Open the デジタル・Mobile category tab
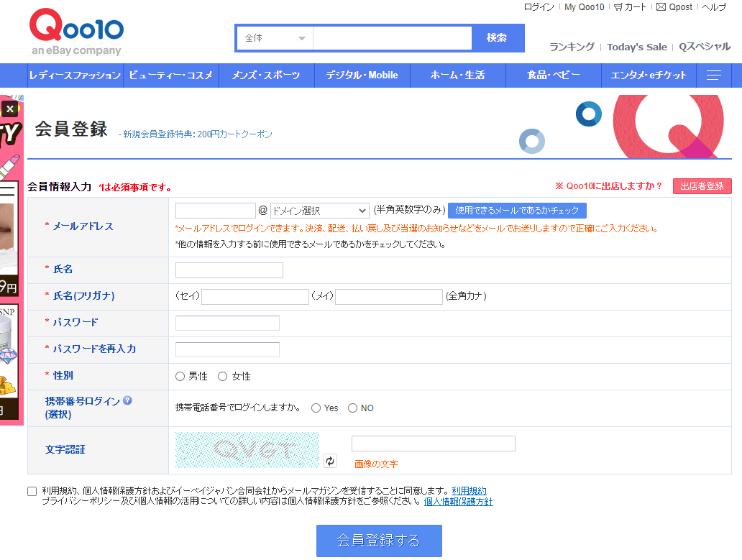 (x=362, y=75)
